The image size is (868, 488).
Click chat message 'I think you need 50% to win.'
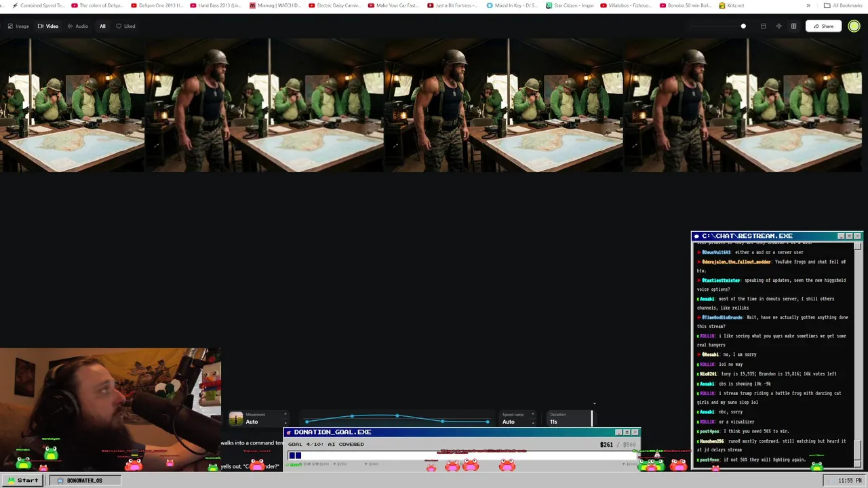pos(756,431)
